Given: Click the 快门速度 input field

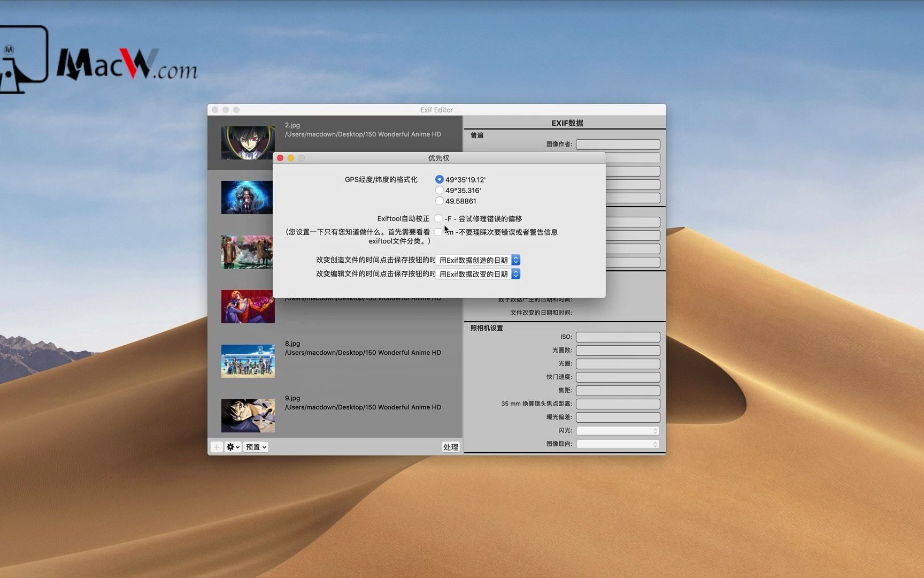Looking at the screenshot, I should [618, 377].
